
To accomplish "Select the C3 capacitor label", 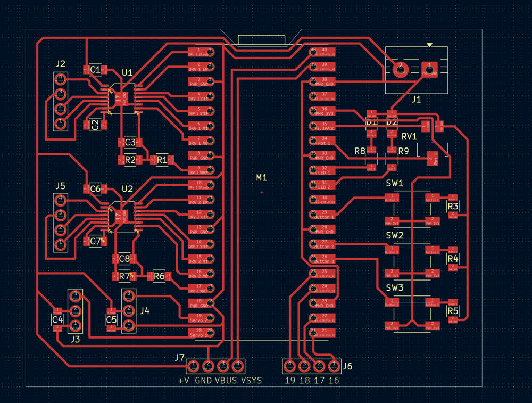I will coord(130,142).
